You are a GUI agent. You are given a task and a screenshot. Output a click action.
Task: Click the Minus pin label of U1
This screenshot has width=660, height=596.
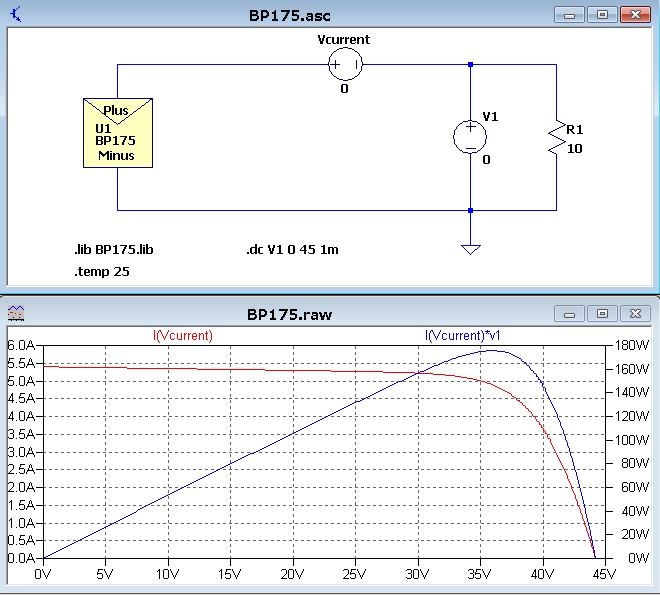pos(116,156)
